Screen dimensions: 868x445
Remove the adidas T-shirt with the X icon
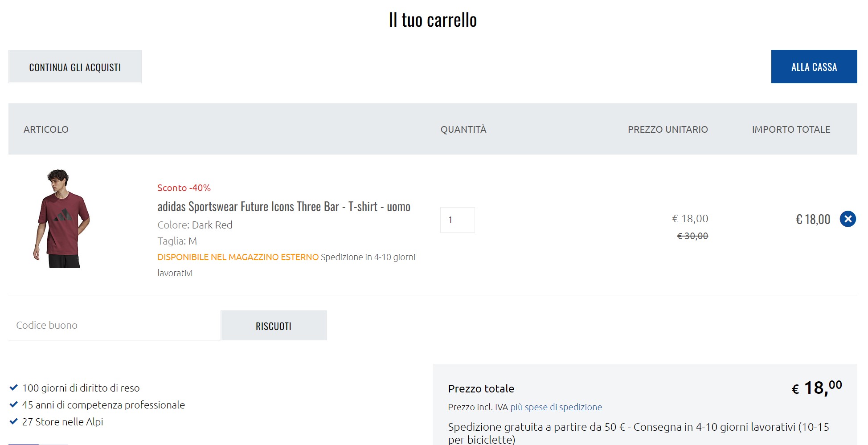pos(848,219)
